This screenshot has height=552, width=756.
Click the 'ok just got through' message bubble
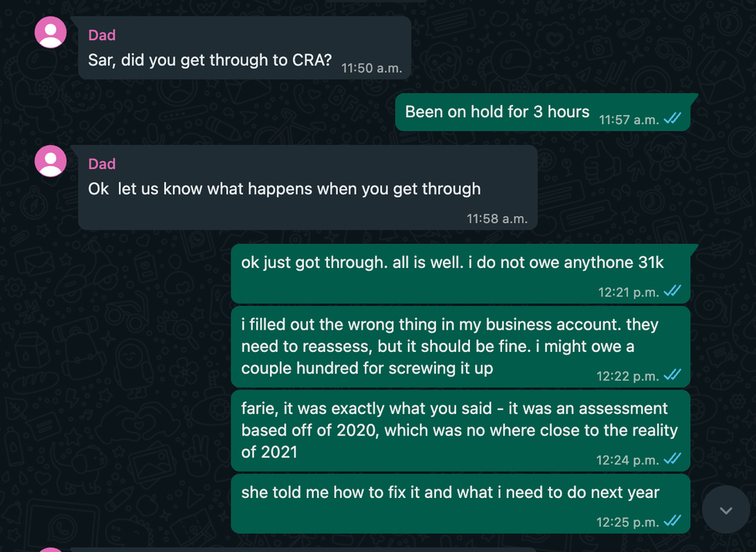452,262
